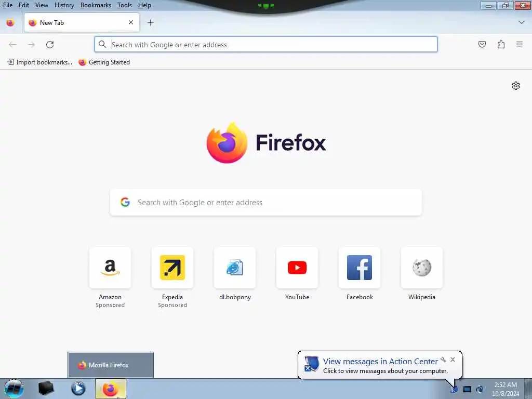This screenshot has height=399, width=532.
Task: Click the Google logo in search box
Action: coord(125,202)
